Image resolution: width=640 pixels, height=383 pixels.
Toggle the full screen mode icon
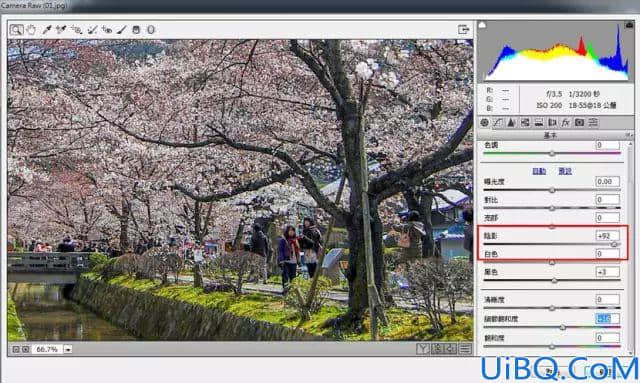pyautogui.click(x=463, y=29)
